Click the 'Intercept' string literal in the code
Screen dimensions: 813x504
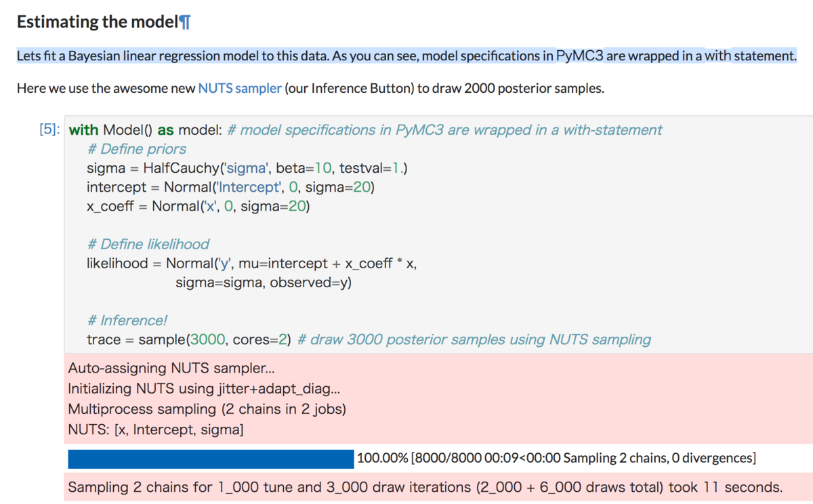click(244, 187)
